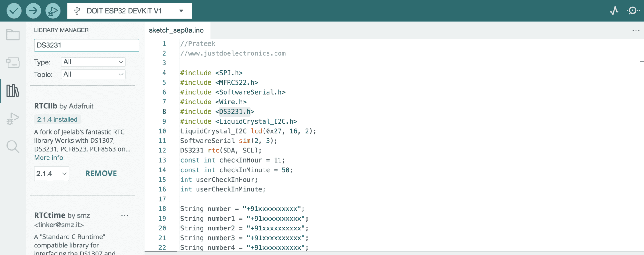This screenshot has width=644, height=255.
Task: Open the Debug panel in sidebar
Action: pyautogui.click(x=13, y=119)
